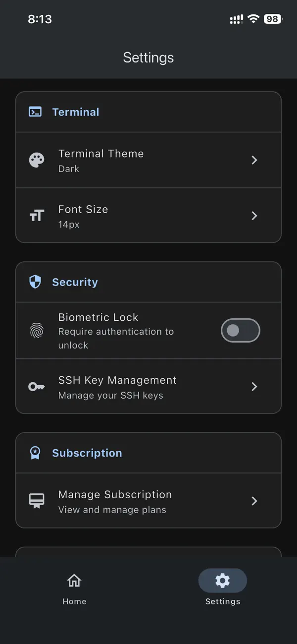
Task: Click the fingerprint icon beside Biometric Lock
Action: point(37,331)
